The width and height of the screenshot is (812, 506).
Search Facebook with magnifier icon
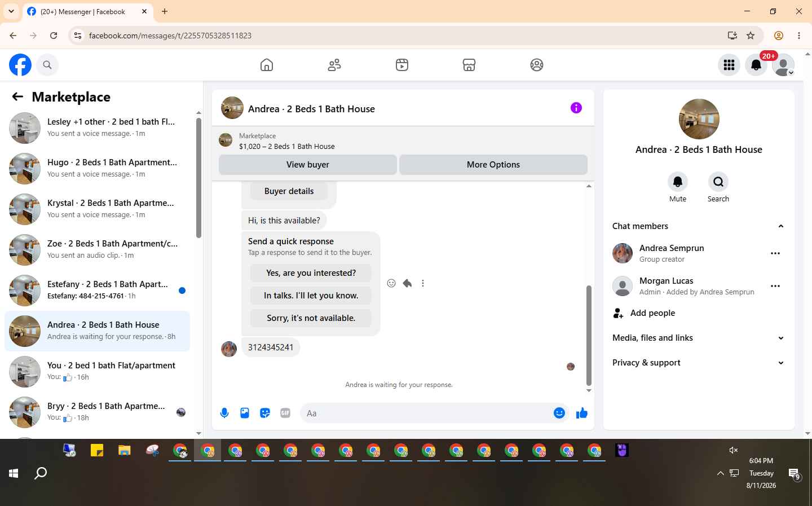coord(47,65)
